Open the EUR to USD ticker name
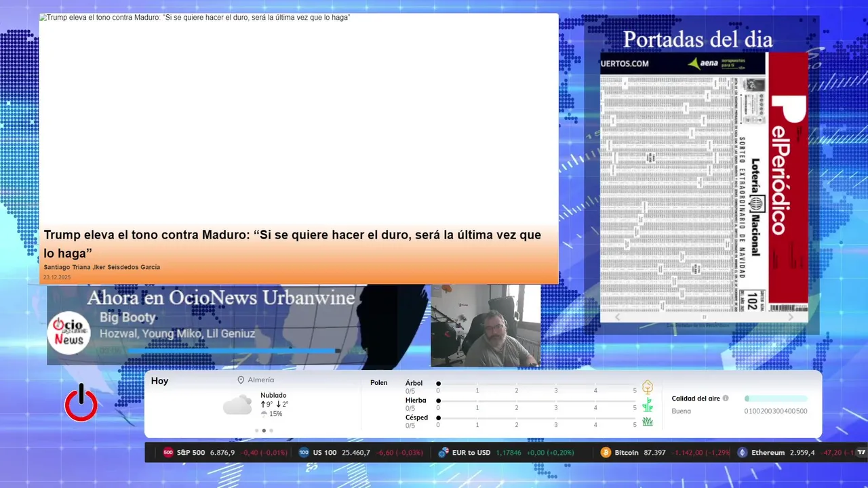This screenshot has width=868, height=488. [x=471, y=453]
